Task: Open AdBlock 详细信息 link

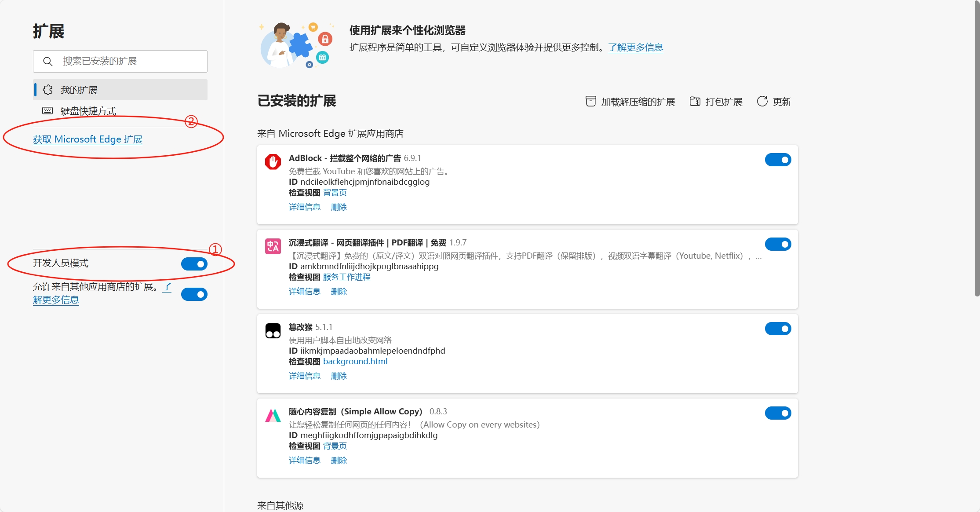Action: tap(305, 207)
